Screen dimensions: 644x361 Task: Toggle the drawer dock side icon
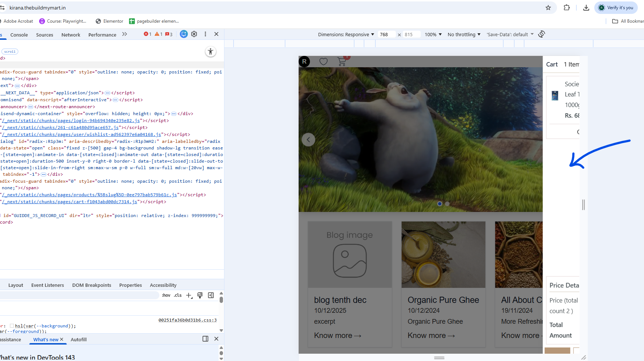point(205,339)
